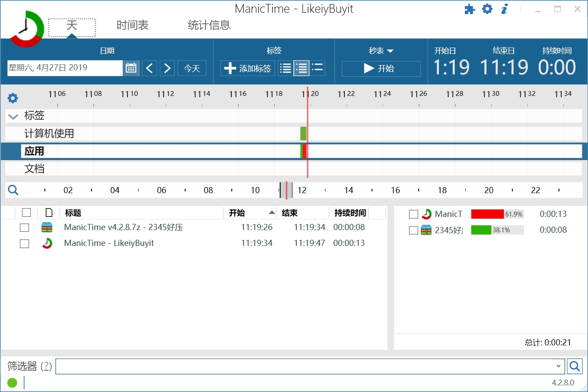Check the 2345好压 summary checkbox
Viewport: 588px width, 392px height.
click(413, 230)
